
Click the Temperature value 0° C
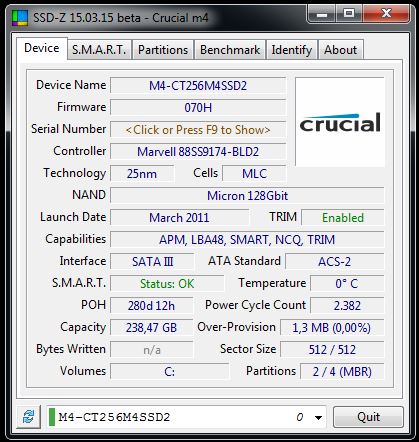[x=347, y=284]
